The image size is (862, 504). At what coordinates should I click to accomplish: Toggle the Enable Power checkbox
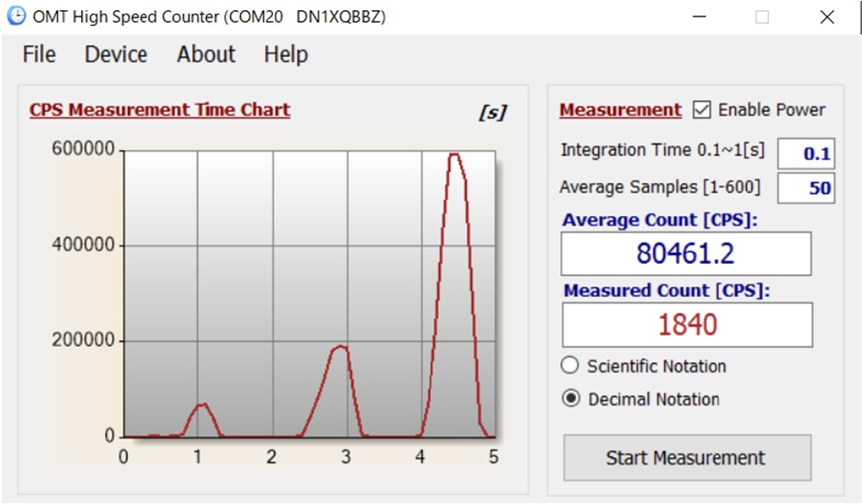point(702,110)
